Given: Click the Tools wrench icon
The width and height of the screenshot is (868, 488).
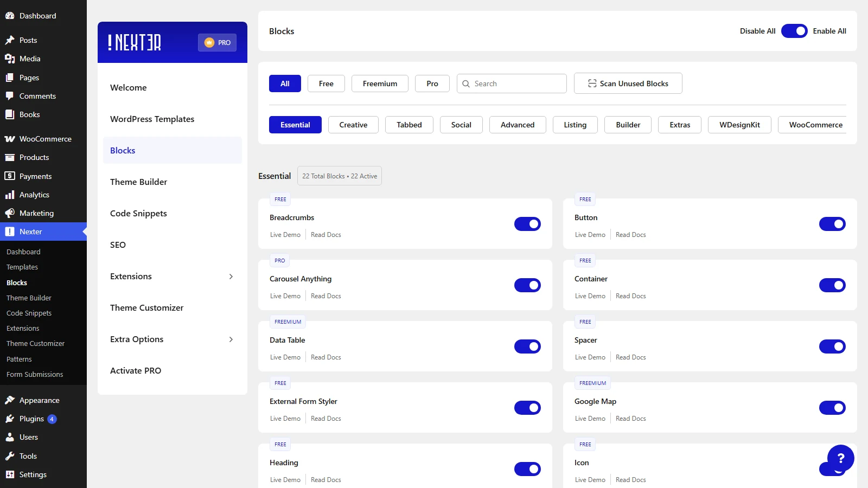Looking at the screenshot, I should coord(10,456).
